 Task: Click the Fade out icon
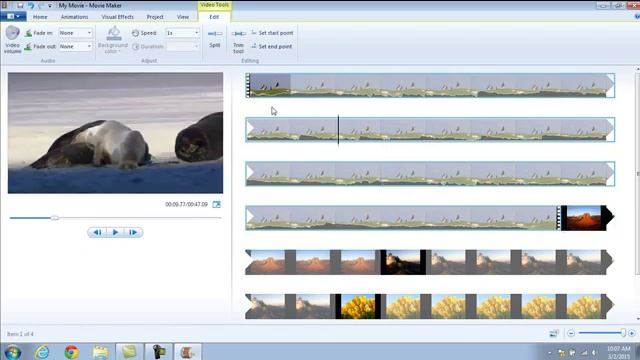(28, 47)
